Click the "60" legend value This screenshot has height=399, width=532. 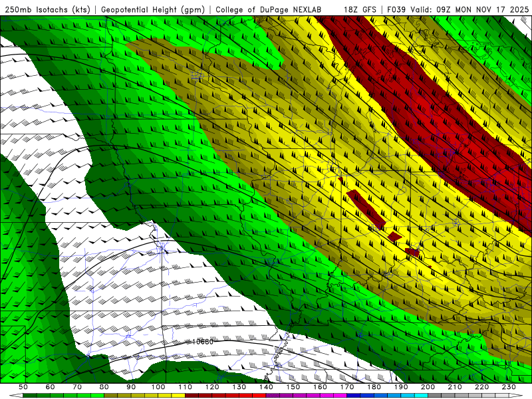(x=50, y=387)
